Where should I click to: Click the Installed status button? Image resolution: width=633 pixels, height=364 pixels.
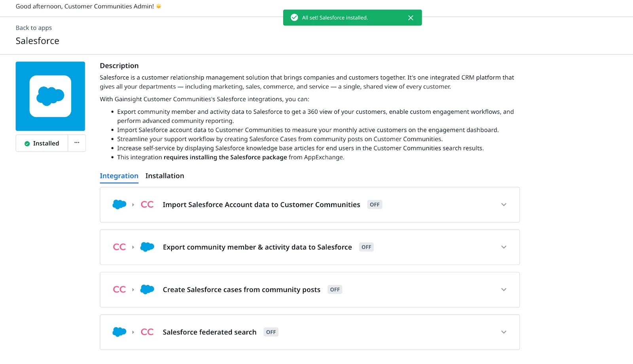tap(42, 143)
